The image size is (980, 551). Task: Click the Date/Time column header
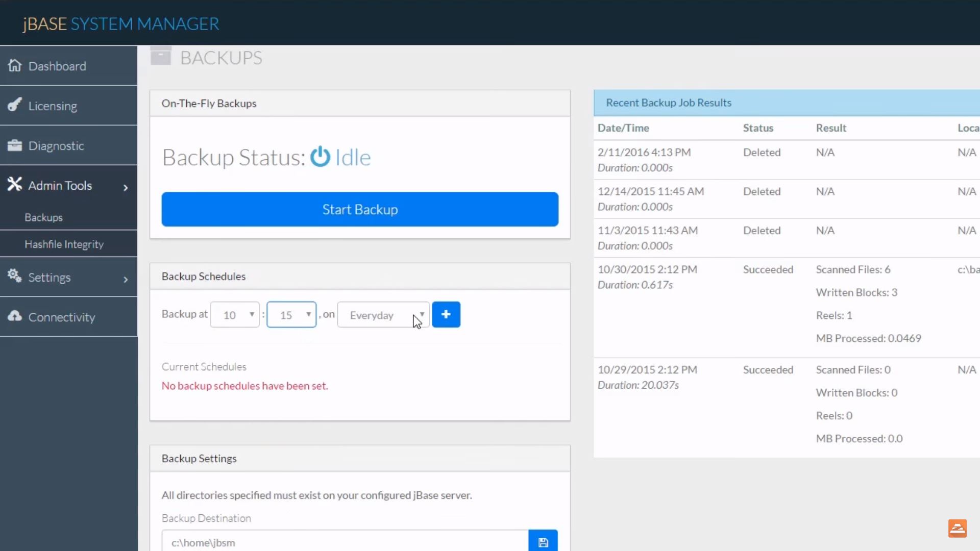coord(623,128)
